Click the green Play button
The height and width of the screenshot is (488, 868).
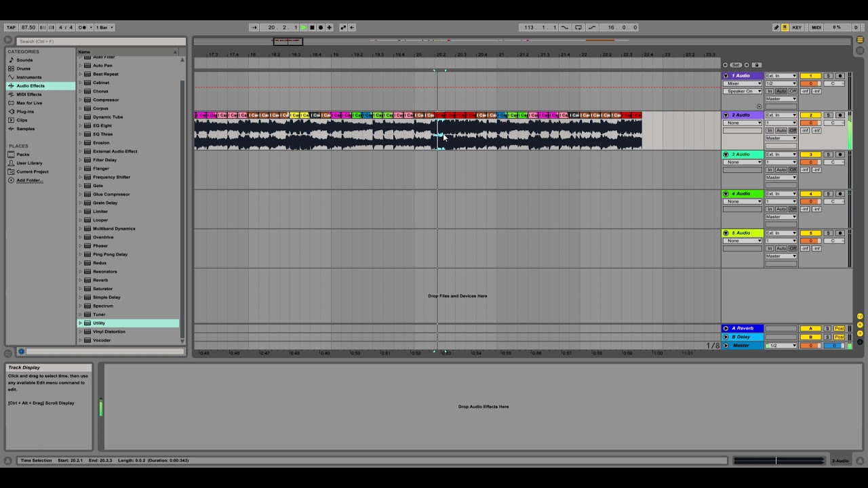pos(304,27)
